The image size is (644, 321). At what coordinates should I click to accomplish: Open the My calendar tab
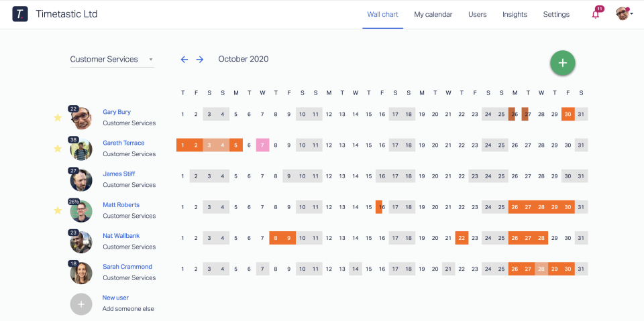pos(433,14)
